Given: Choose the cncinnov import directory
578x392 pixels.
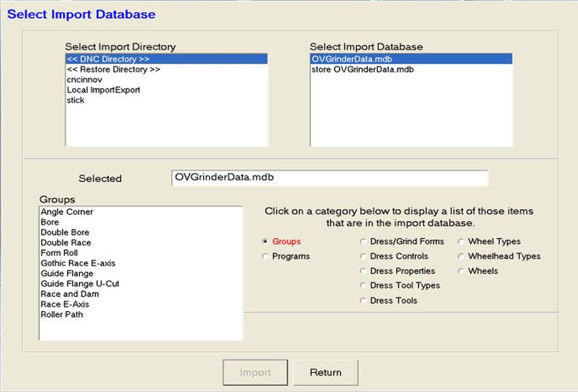Looking at the screenshot, I should (x=84, y=80).
